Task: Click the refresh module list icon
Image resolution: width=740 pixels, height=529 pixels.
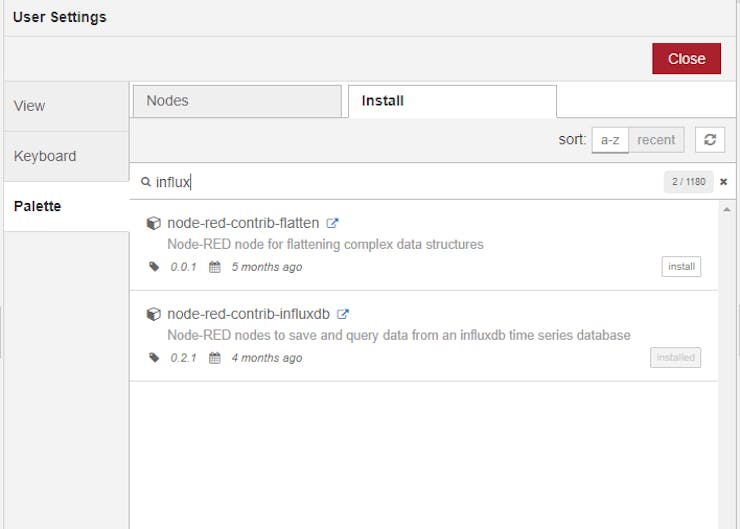Action: point(710,140)
